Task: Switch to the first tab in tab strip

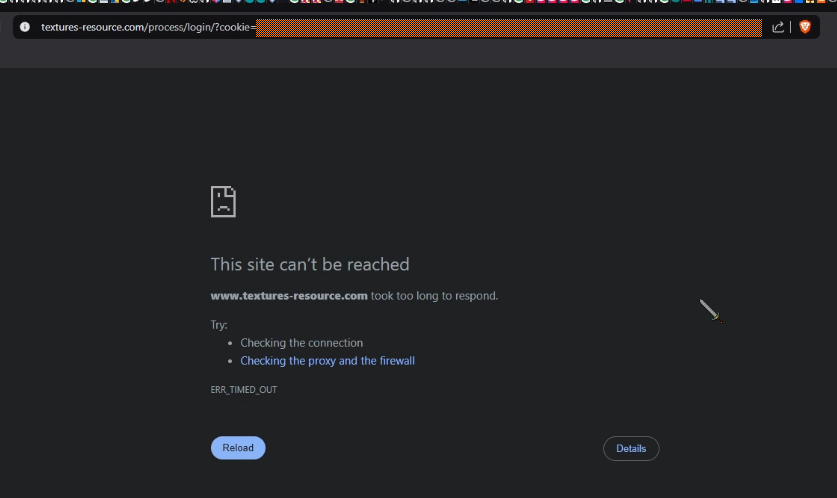Action: pos(4,2)
